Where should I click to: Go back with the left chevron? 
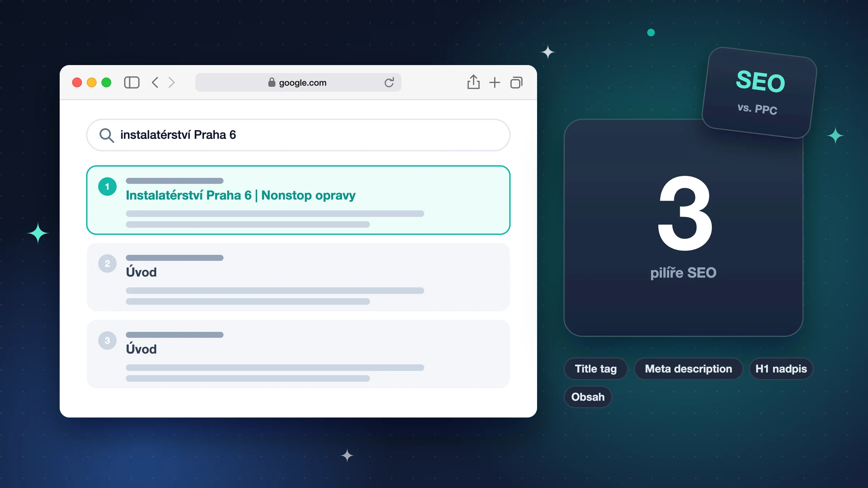155,82
